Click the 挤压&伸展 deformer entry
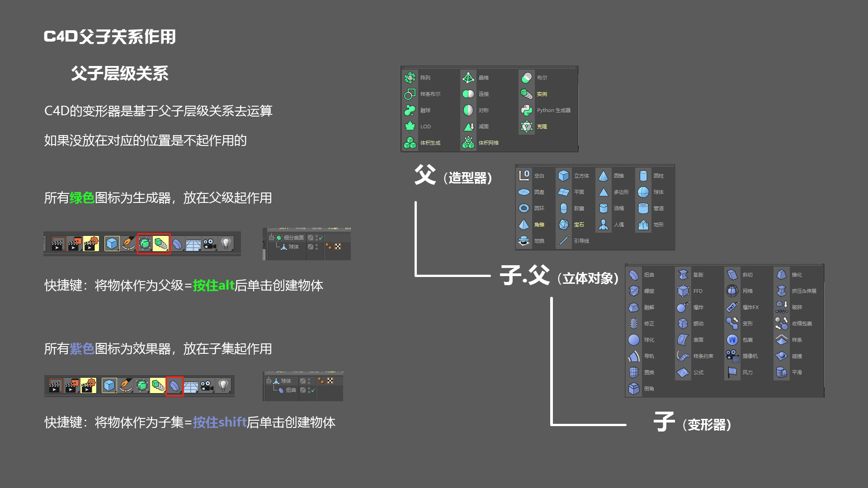Screen dimensions: 868x488 pos(804,291)
